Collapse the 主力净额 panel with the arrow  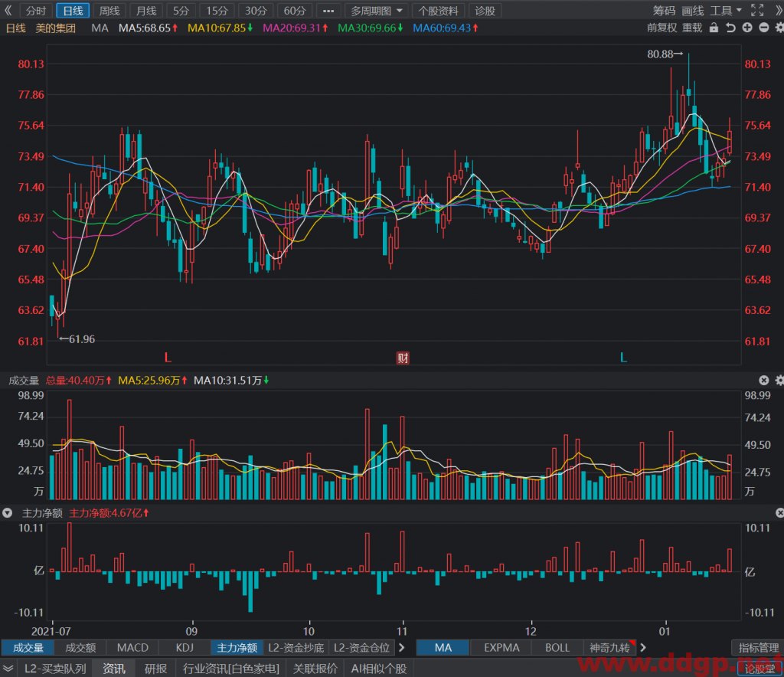[7, 513]
